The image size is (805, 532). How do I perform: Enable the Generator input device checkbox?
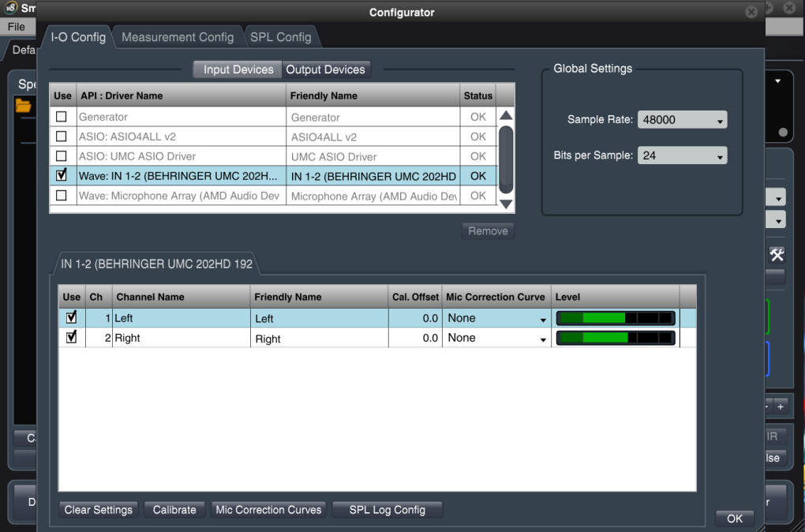(x=61, y=117)
